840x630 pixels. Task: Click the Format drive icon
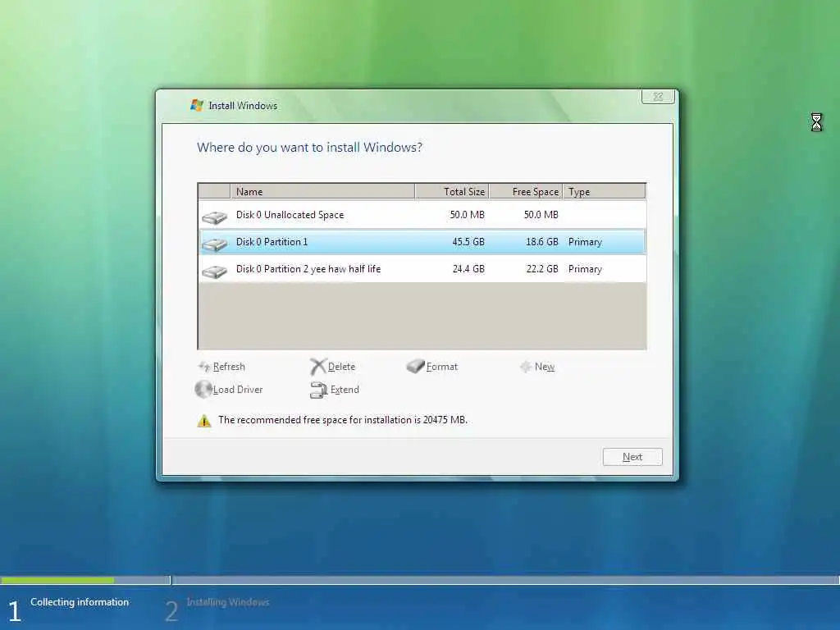click(x=415, y=366)
